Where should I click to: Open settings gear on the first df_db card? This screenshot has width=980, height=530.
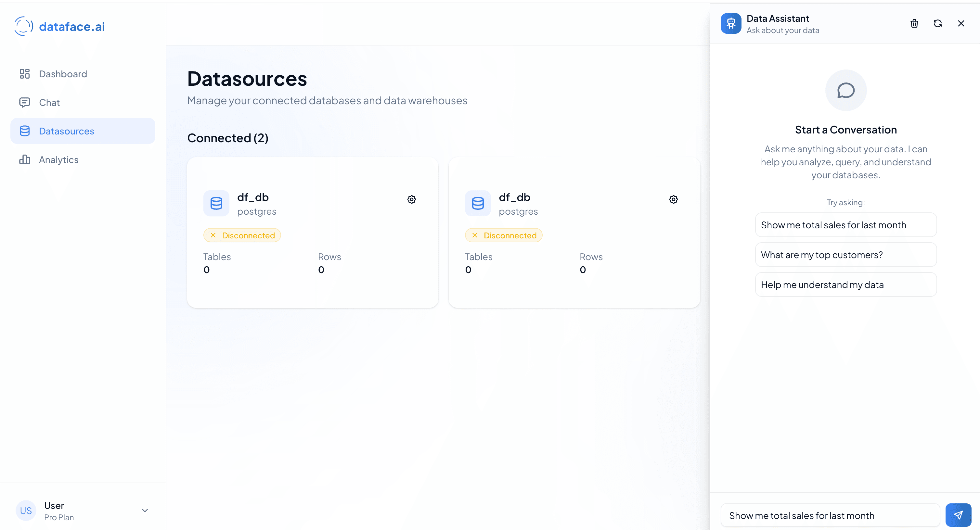coord(411,199)
